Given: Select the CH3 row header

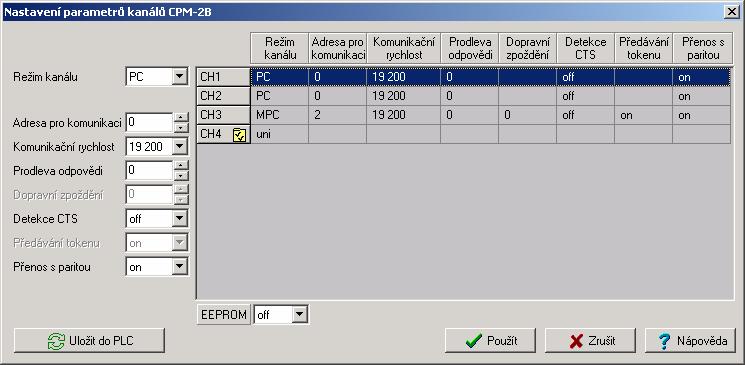Looking at the screenshot, I should click(x=223, y=115).
